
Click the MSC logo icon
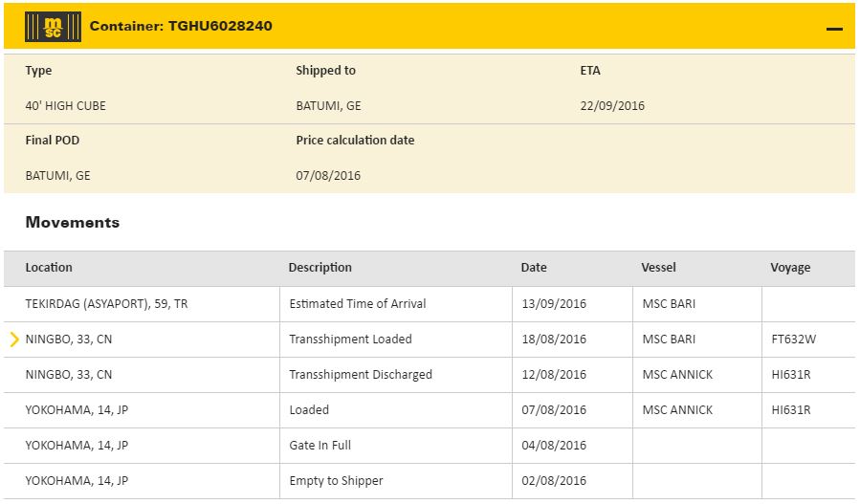click(45, 27)
